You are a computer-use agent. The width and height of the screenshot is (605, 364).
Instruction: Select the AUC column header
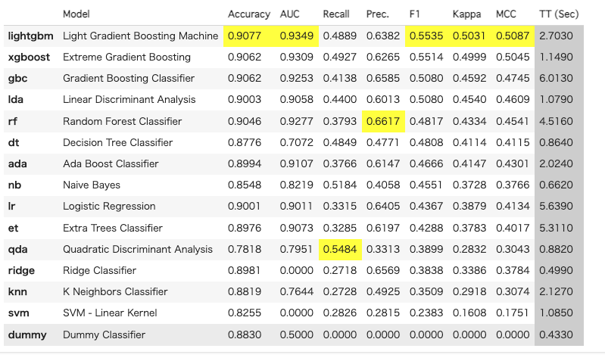(290, 14)
